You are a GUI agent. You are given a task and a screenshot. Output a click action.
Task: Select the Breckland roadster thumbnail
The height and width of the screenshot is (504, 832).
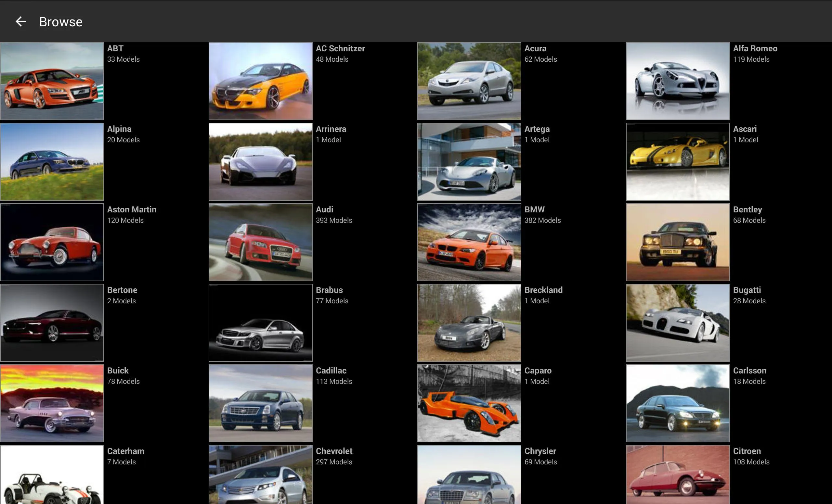[x=469, y=323]
